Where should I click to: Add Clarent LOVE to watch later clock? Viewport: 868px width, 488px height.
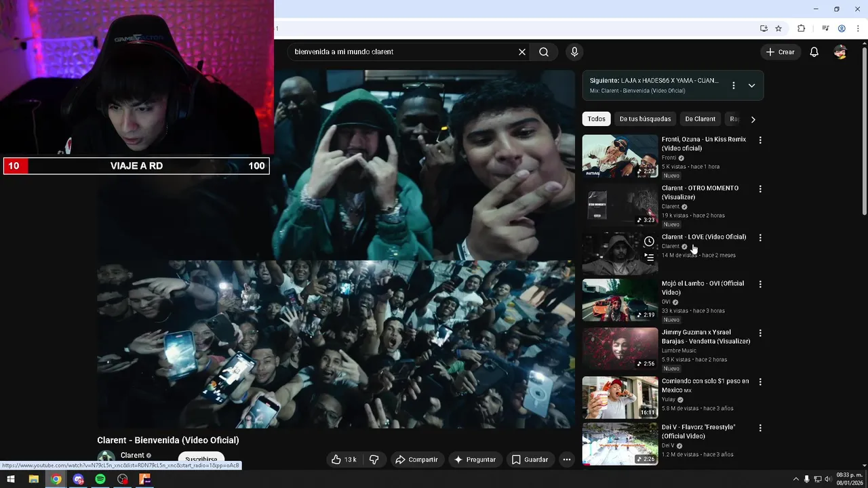tap(649, 241)
